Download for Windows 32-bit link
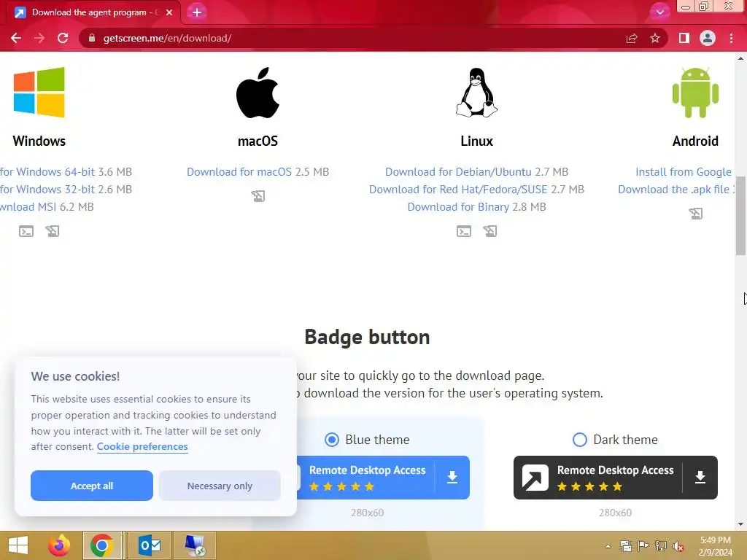 (47, 190)
